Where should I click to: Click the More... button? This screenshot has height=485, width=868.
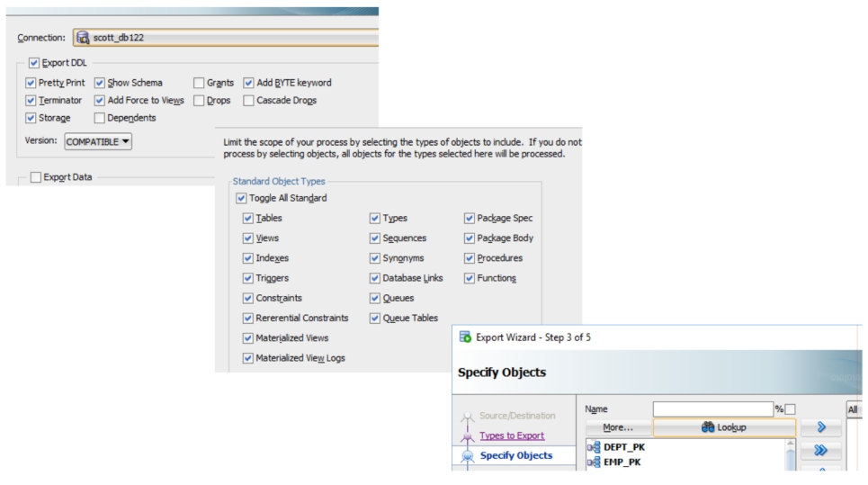tap(617, 428)
